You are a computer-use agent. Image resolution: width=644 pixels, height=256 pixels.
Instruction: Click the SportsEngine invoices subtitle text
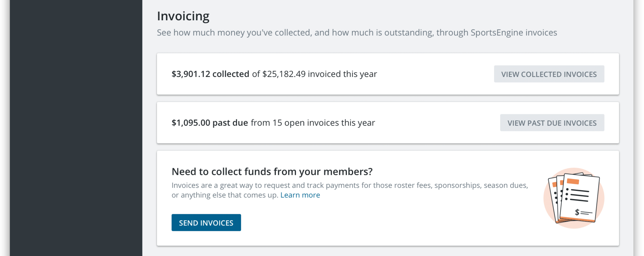357,33
